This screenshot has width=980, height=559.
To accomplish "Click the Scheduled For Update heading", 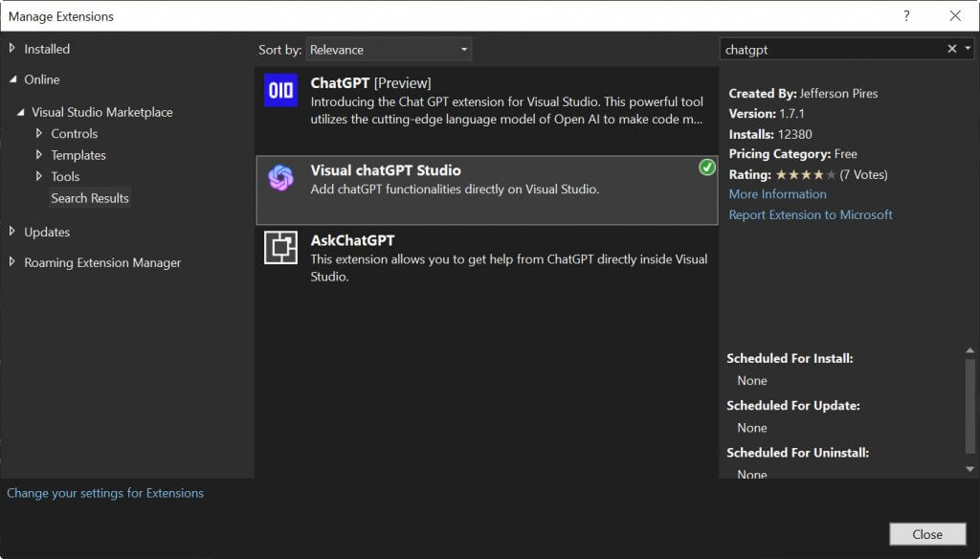I will [x=793, y=405].
